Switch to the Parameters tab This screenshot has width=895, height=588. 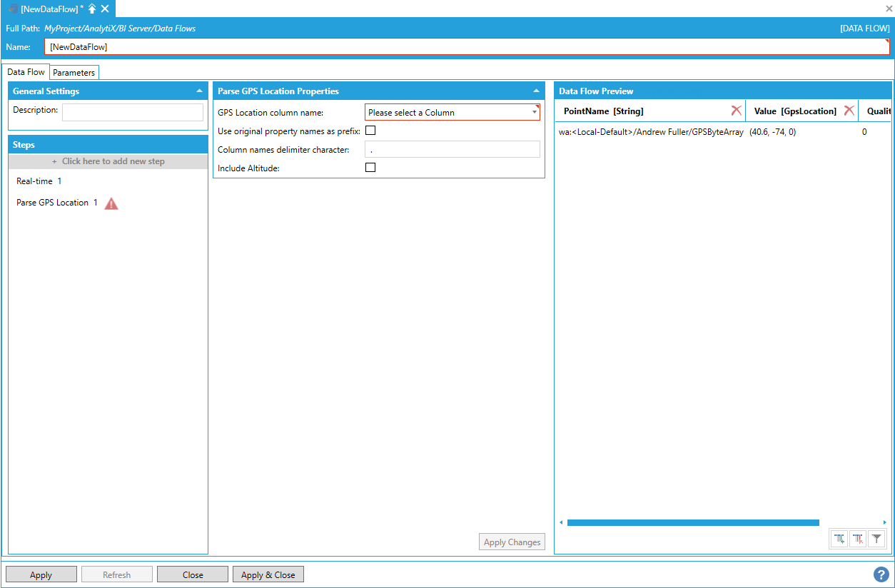[74, 72]
